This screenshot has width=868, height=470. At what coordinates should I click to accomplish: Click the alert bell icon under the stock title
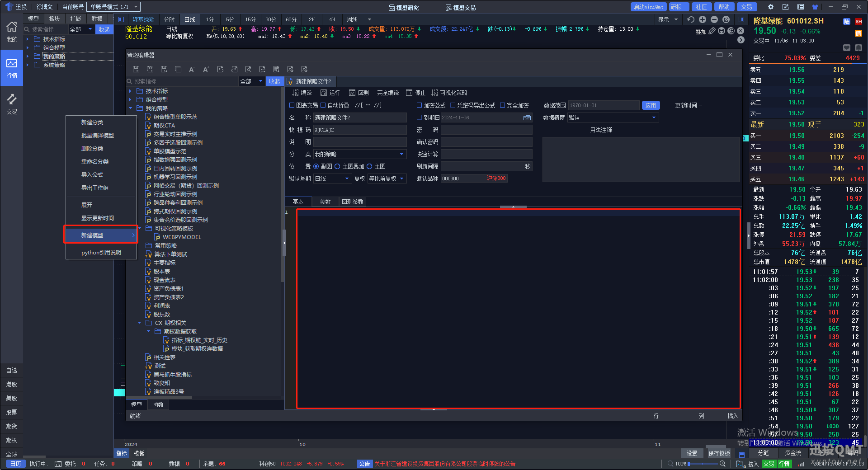[x=859, y=47]
